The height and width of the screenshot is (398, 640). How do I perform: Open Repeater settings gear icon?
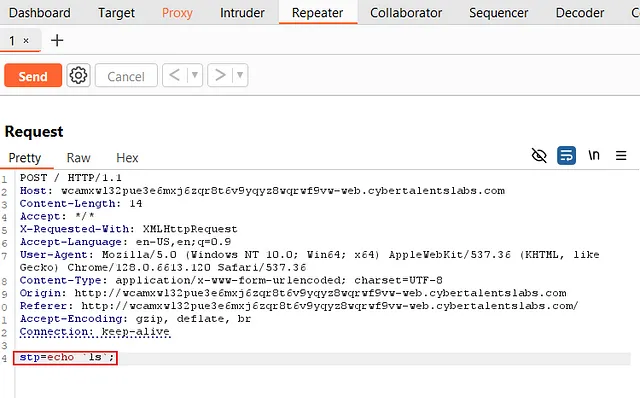[x=78, y=76]
